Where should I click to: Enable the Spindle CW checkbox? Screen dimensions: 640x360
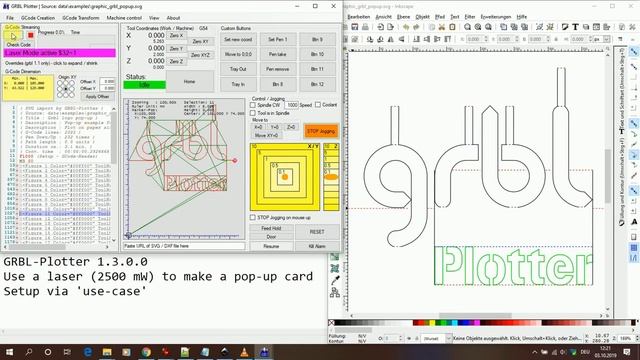[x=253, y=105]
